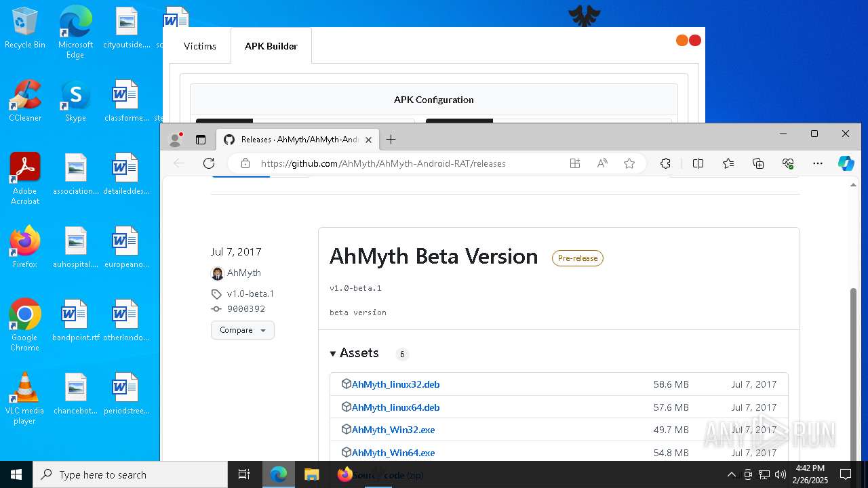The image size is (868, 488).
Task: Download AhMyth_Win32.exe
Action: click(393, 430)
